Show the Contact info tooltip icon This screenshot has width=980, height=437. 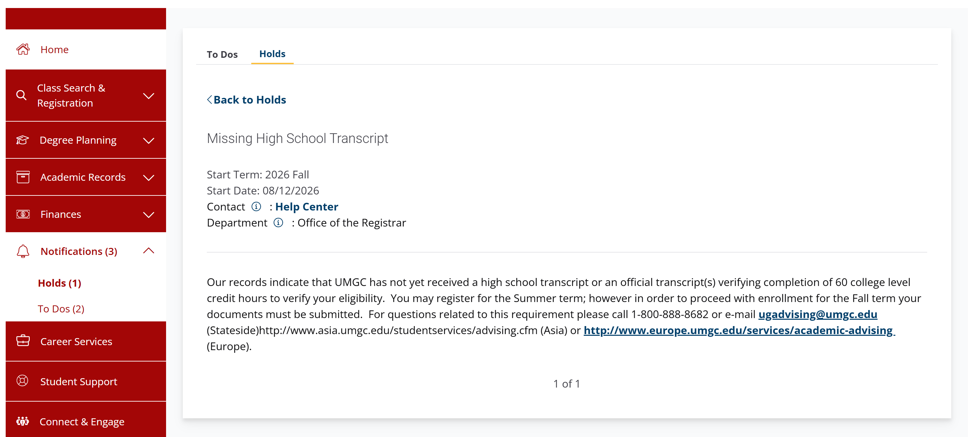point(256,206)
